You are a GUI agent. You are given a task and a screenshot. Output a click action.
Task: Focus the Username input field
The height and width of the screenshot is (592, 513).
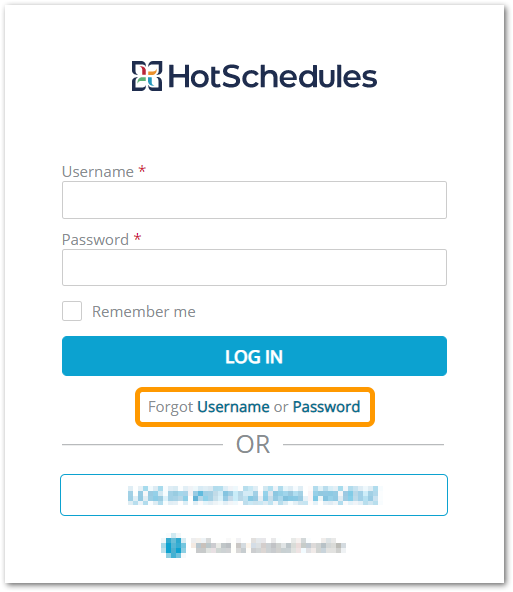coord(254,200)
